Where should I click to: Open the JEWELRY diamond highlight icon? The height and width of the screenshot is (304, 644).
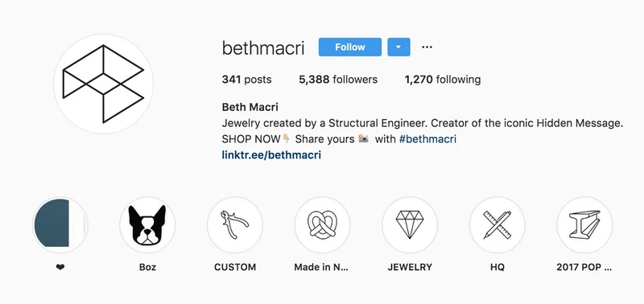click(410, 225)
